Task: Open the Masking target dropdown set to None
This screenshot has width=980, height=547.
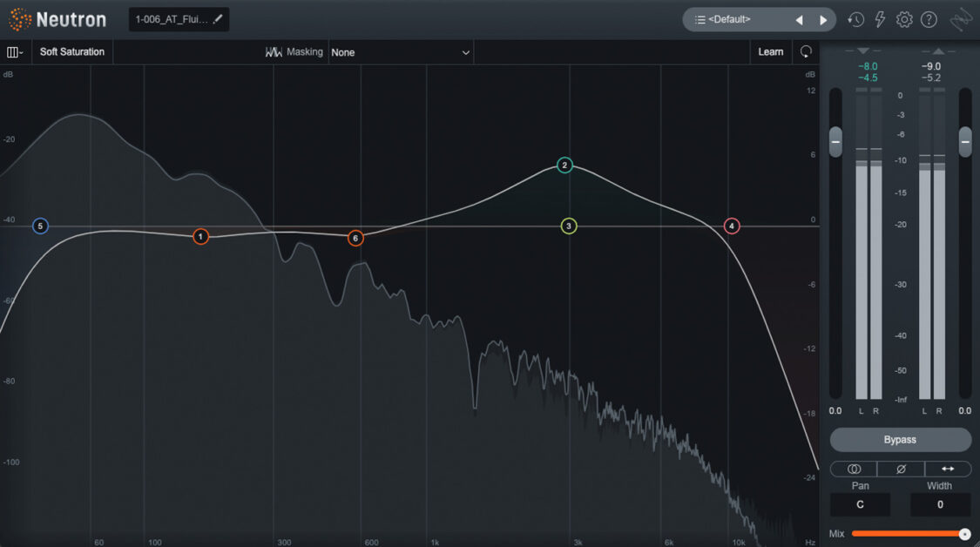Action: coord(401,51)
